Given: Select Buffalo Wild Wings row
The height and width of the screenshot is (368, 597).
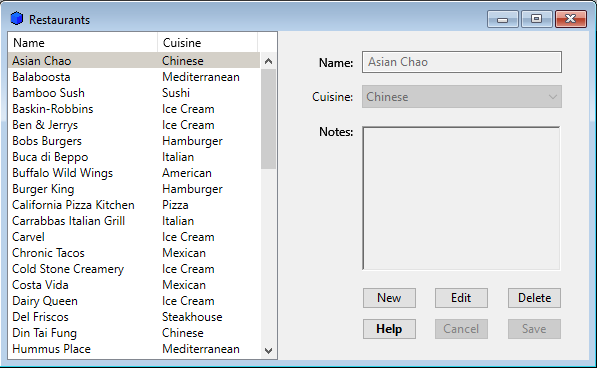Looking at the screenshot, I should coord(134,173).
